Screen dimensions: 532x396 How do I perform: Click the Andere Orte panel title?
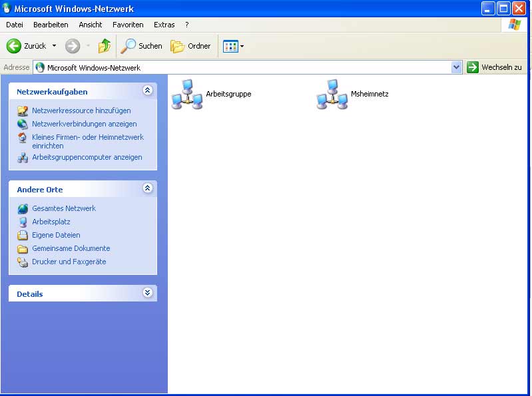click(x=40, y=190)
